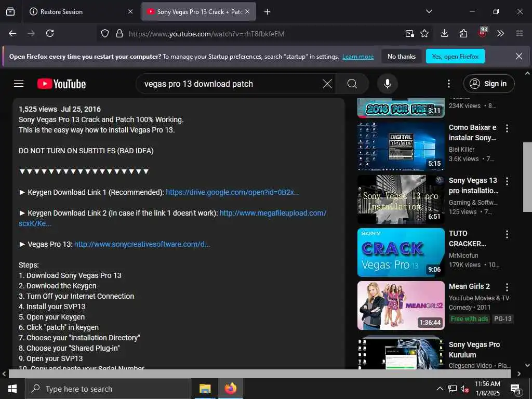Open Sony Vegas 13 Installation thumbnail
This screenshot has height=399, width=532.
401,199
